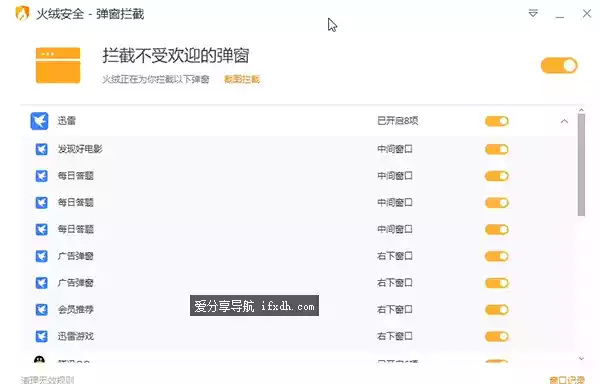Click the 已开启8项 status text
Screen dimensions: 600x384
point(398,121)
